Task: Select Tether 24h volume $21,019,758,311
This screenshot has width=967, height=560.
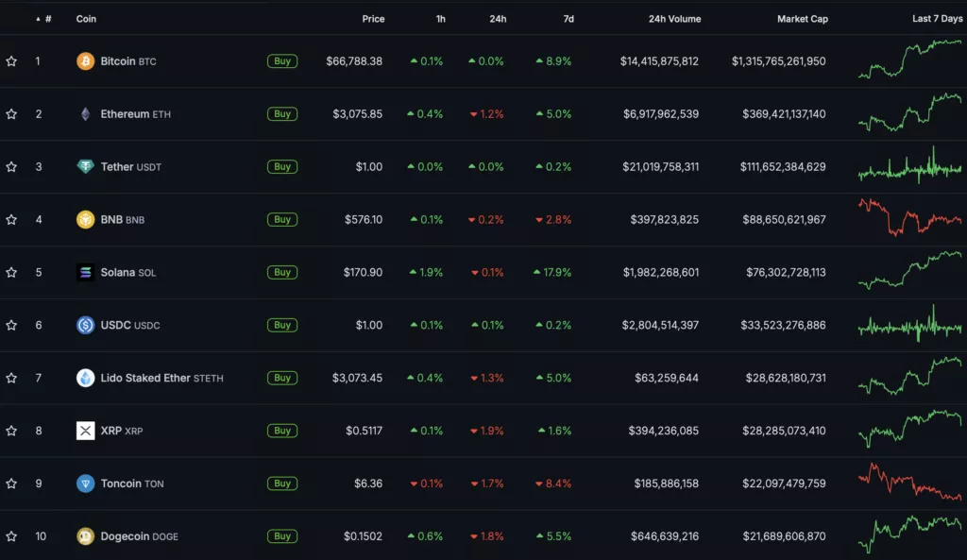Action: click(x=660, y=166)
